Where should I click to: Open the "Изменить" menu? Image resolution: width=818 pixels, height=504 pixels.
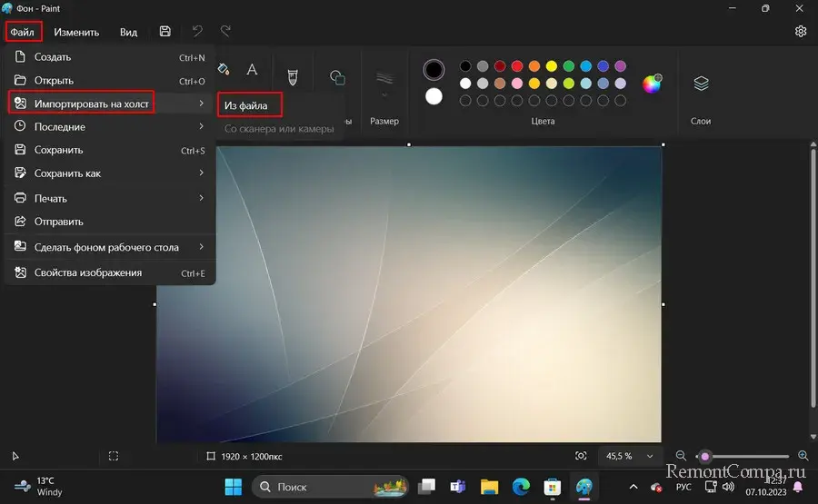click(76, 32)
